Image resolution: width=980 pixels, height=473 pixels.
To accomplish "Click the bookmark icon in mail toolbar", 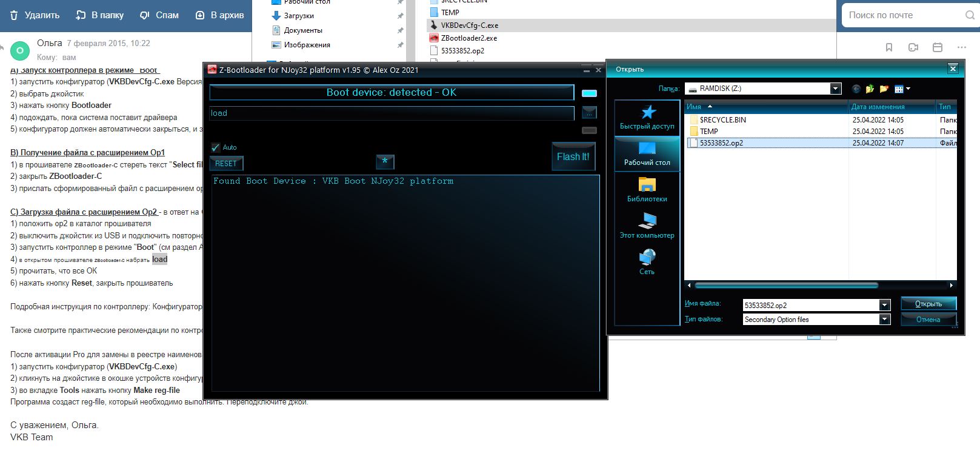I will (889, 47).
